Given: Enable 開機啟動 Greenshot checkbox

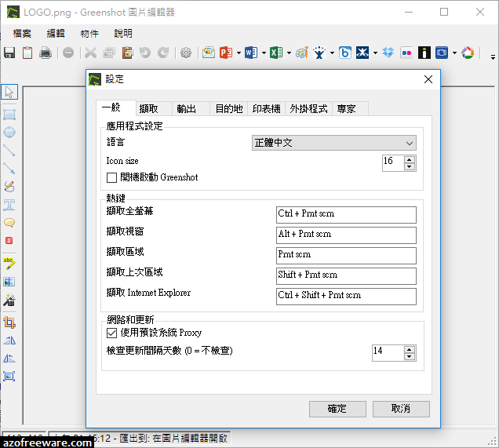Looking at the screenshot, I should tap(111, 177).
